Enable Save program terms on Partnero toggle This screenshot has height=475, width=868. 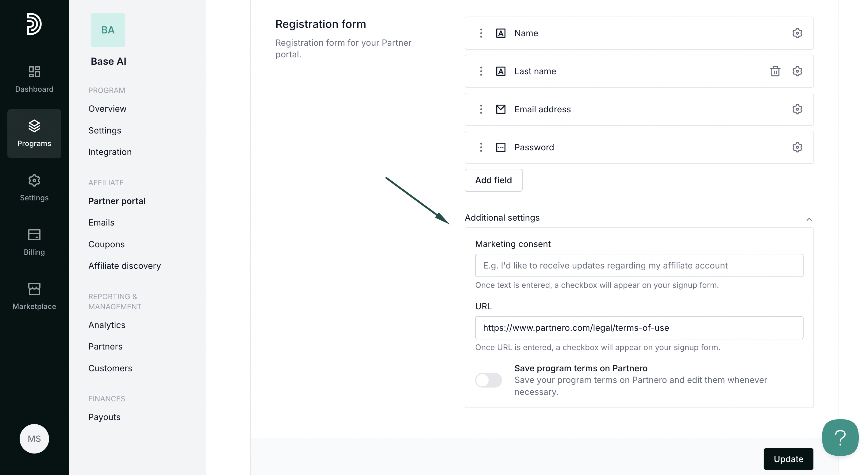tap(488, 380)
